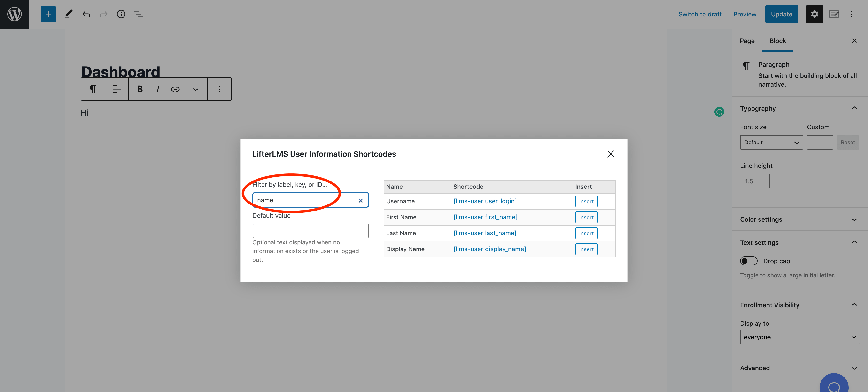
Task: Open the block list view
Action: (139, 14)
